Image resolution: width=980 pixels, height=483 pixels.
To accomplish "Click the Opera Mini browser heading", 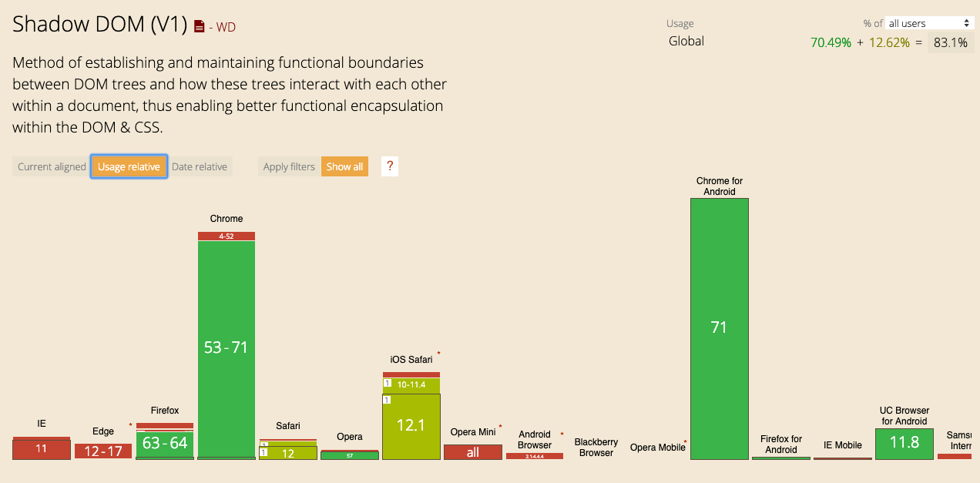I will pyautogui.click(x=473, y=432).
